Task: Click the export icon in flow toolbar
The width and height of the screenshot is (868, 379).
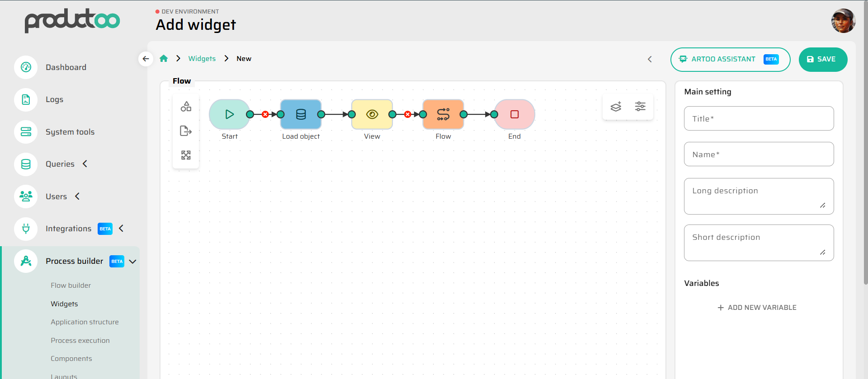Action: [x=186, y=131]
